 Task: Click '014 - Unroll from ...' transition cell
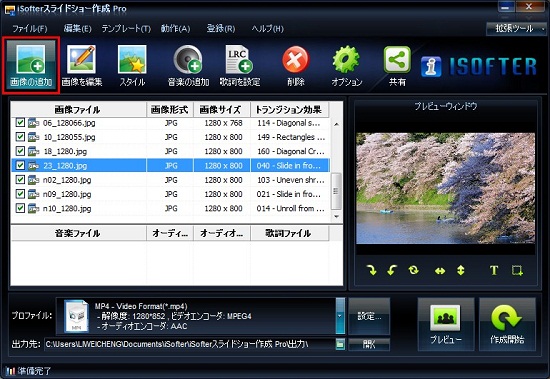(291, 208)
